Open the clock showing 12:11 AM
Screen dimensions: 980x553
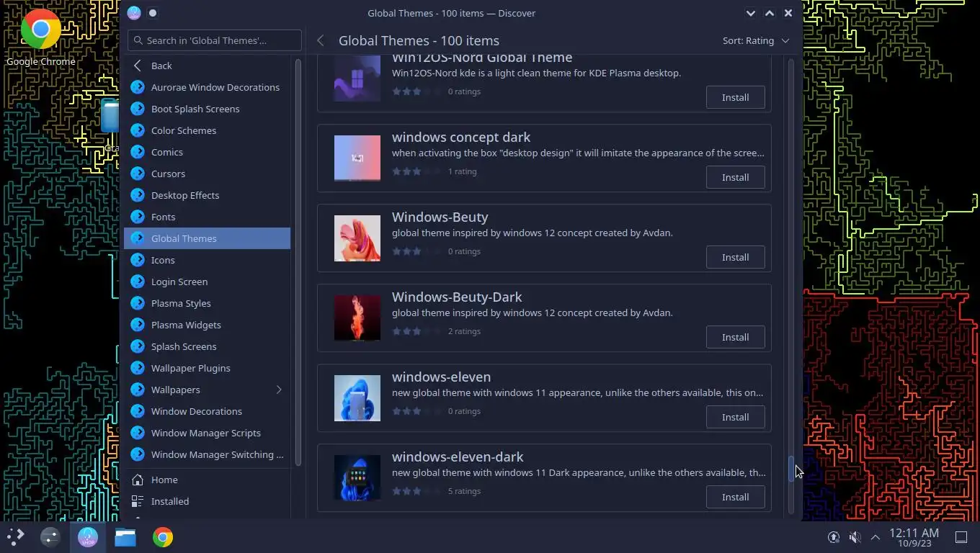click(914, 537)
